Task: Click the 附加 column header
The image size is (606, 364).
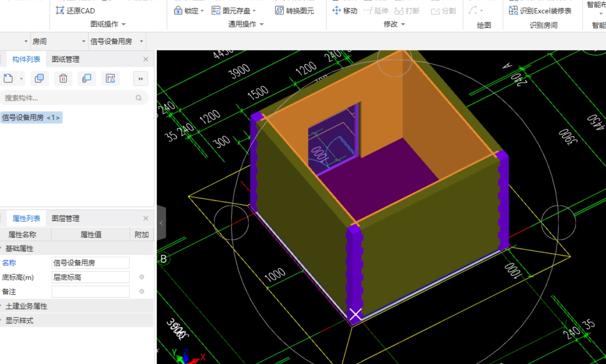Action: [x=142, y=234]
